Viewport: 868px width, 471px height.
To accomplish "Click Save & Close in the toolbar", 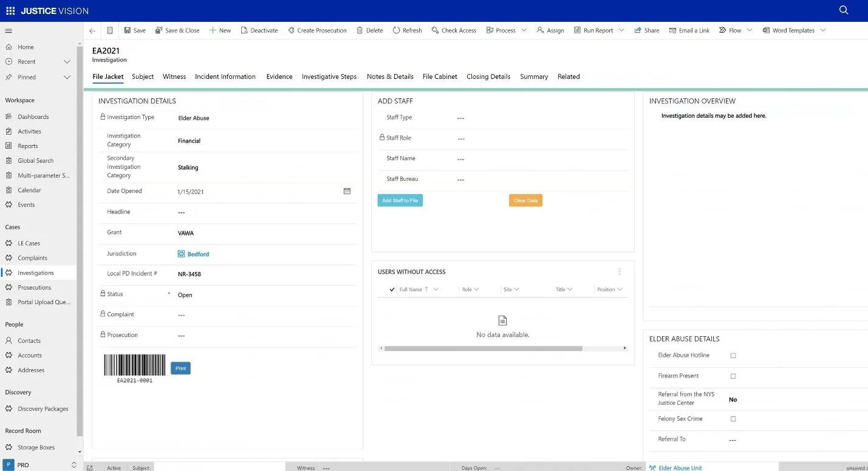I will click(177, 30).
